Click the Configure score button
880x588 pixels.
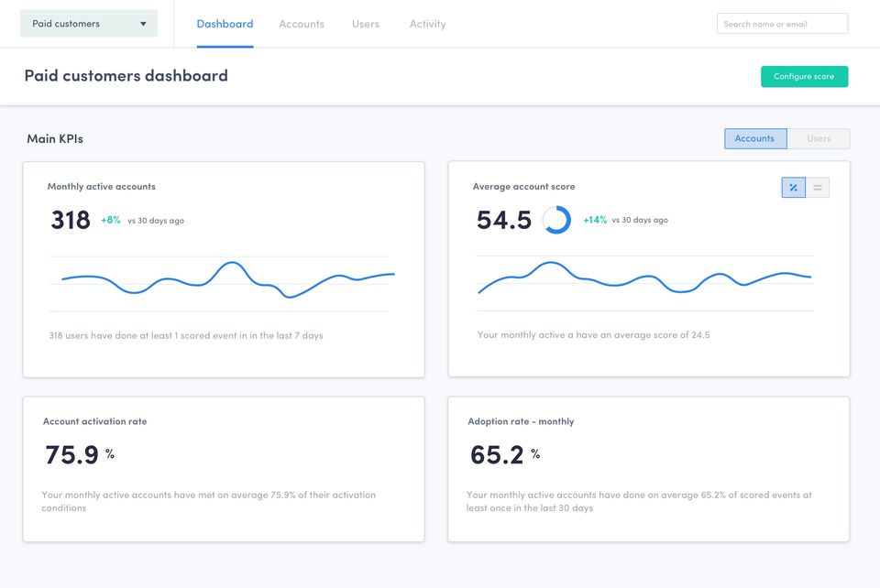point(804,76)
